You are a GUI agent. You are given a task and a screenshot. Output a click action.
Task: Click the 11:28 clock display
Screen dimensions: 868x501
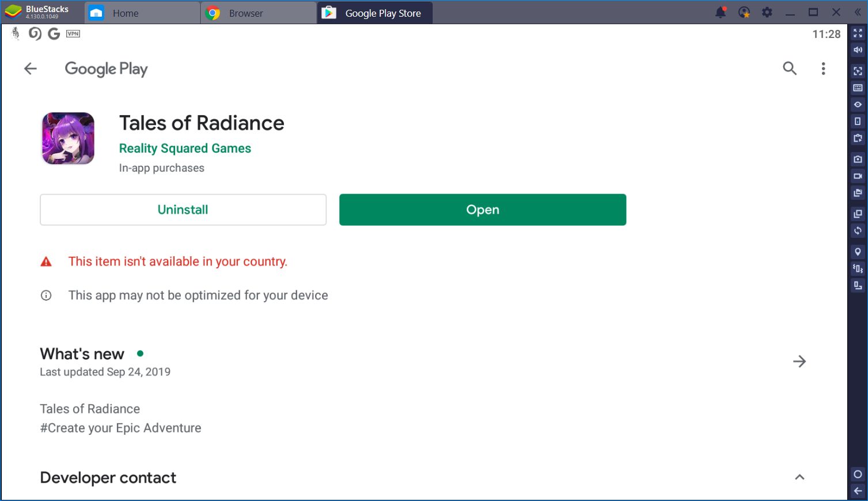(827, 34)
